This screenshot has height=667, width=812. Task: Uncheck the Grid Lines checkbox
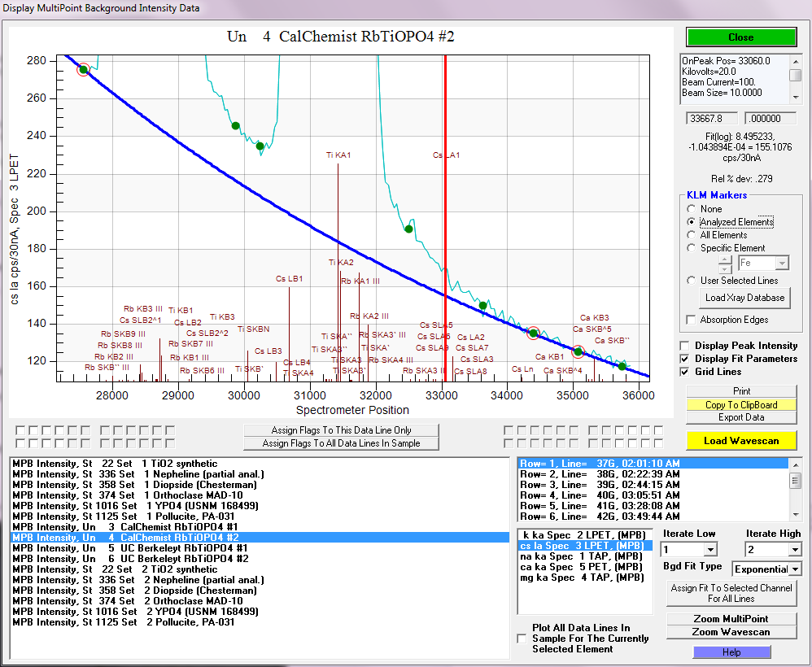click(x=685, y=372)
